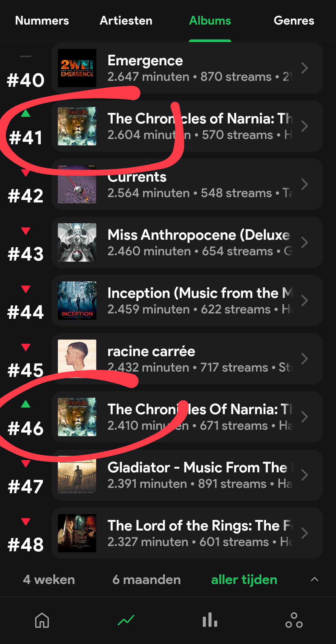Open the bar chart icon in bottom navigation
336x644 pixels.
pos(210,620)
